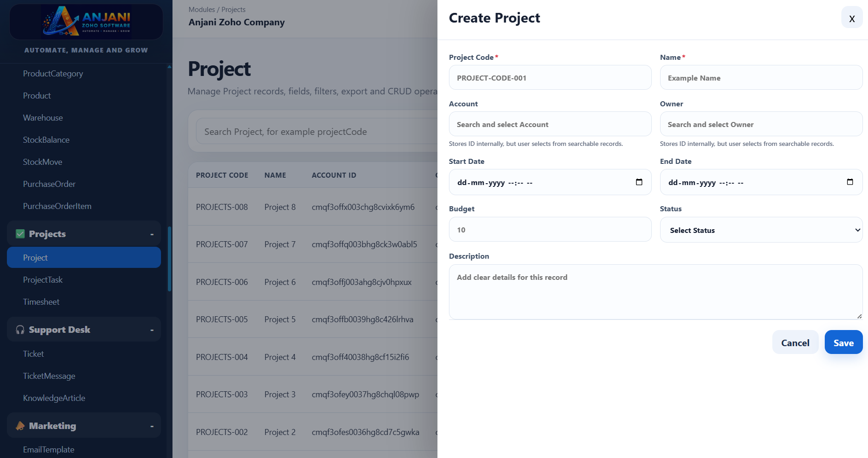The image size is (868, 458).
Task: Click account ID cmqf3offj003ahg8cjv0hpxux
Action: pyautogui.click(x=362, y=282)
